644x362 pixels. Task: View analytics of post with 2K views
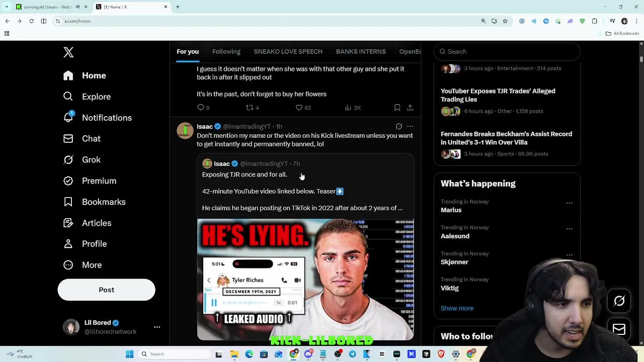pyautogui.click(x=352, y=108)
